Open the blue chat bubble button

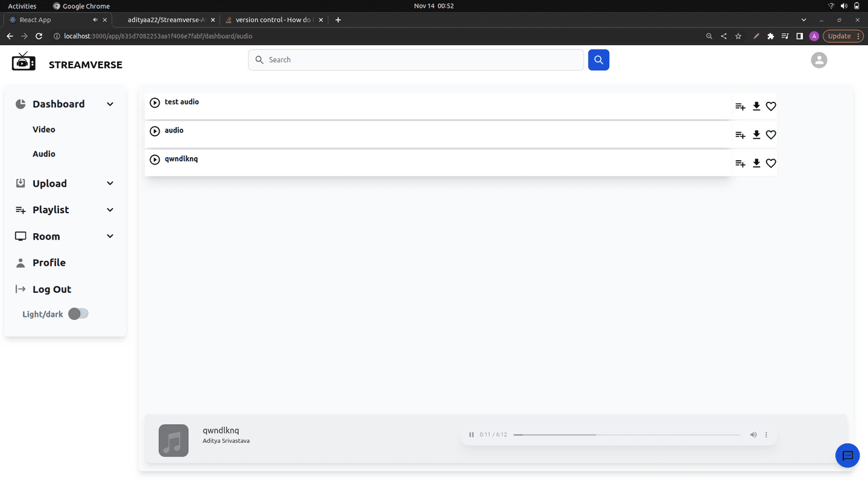tap(848, 455)
